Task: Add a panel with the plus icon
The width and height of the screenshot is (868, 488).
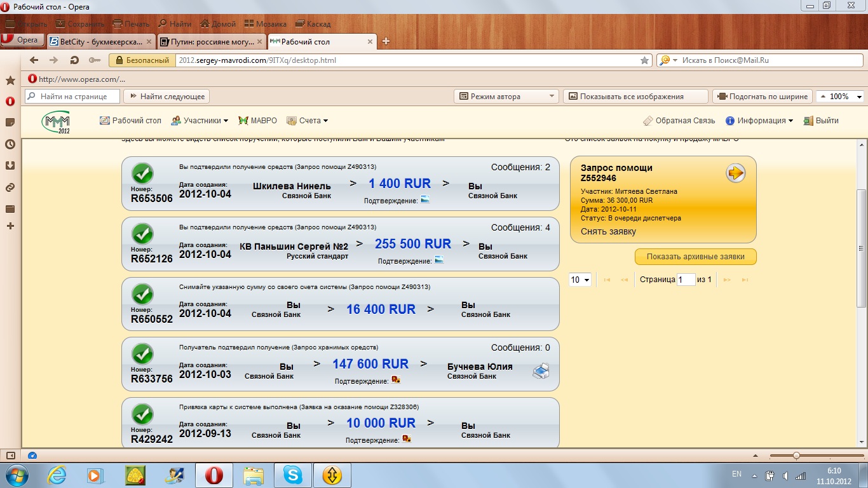Action: [x=10, y=226]
